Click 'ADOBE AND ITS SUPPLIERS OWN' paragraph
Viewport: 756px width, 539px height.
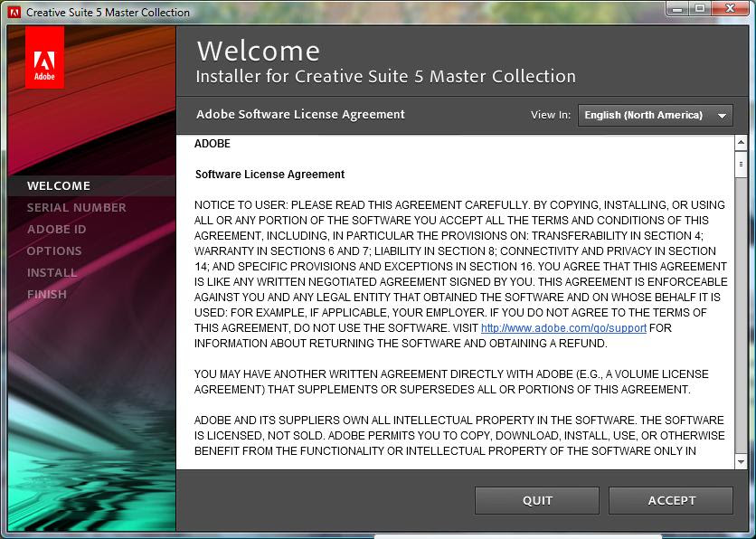click(x=459, y=436)
